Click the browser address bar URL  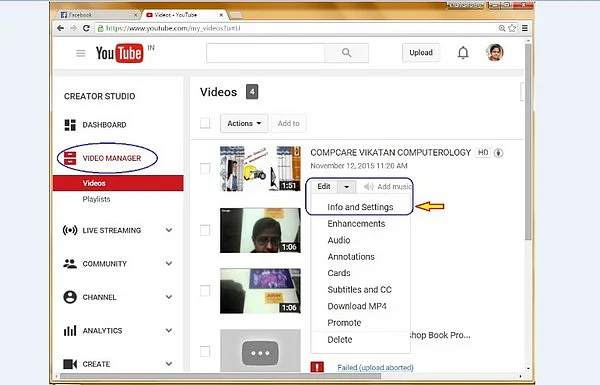point(173,28)
